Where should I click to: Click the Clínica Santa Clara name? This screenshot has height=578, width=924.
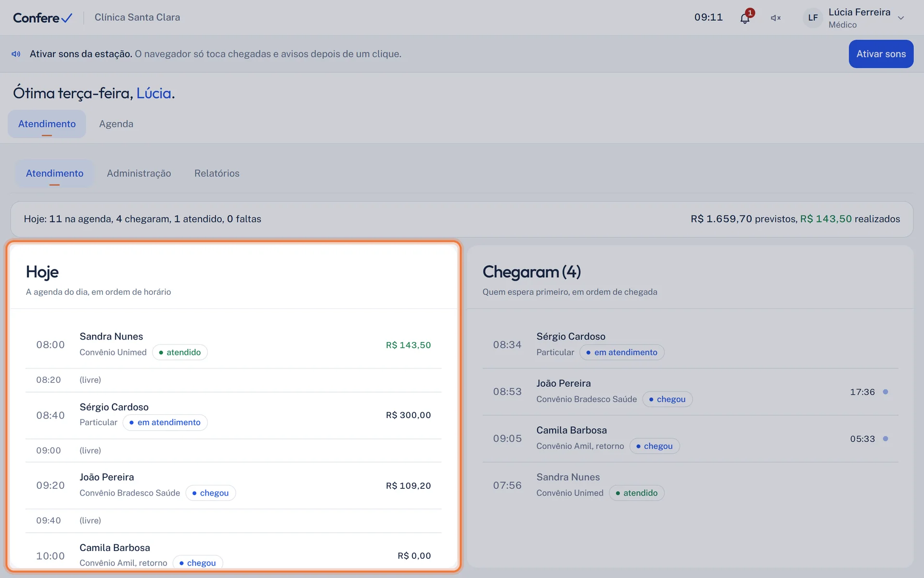click(x=137, y=17)
